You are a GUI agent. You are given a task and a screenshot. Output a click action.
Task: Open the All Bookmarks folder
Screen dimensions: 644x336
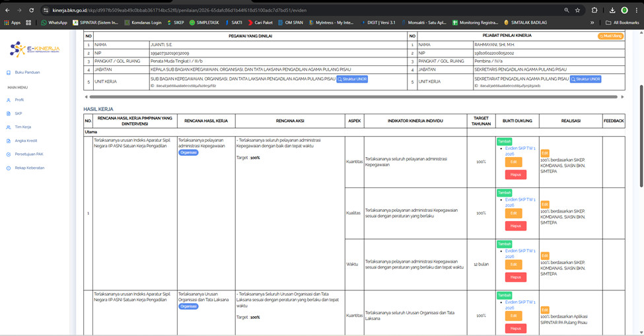click(620, 22)
